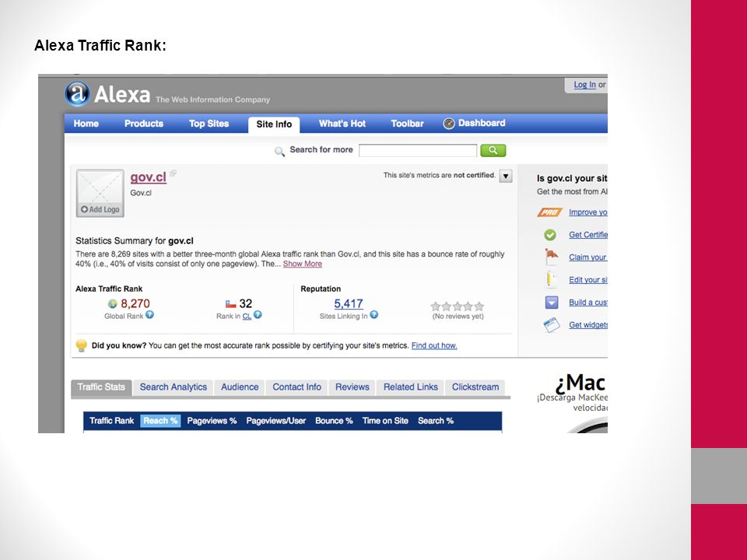Switch to the Audience tab
This screenshot has width=747, height=560.
click(x=240, y=387)
